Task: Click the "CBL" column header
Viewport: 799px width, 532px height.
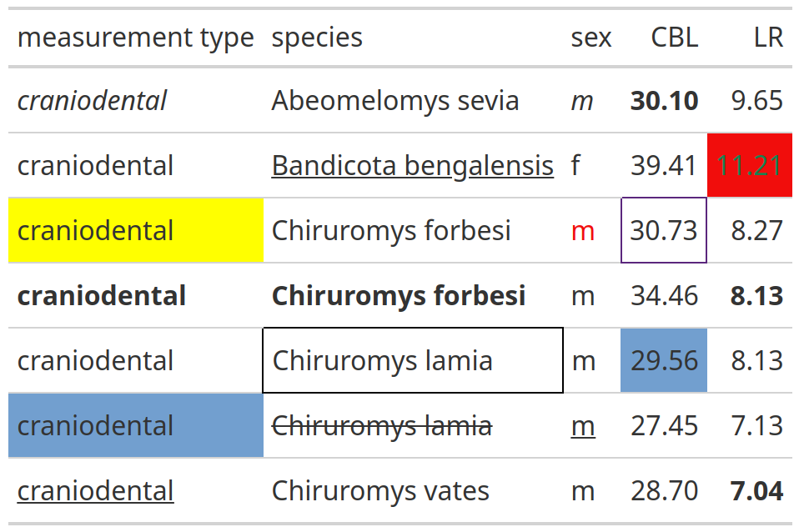Action: pyautogui.click(x=674, y=38)
